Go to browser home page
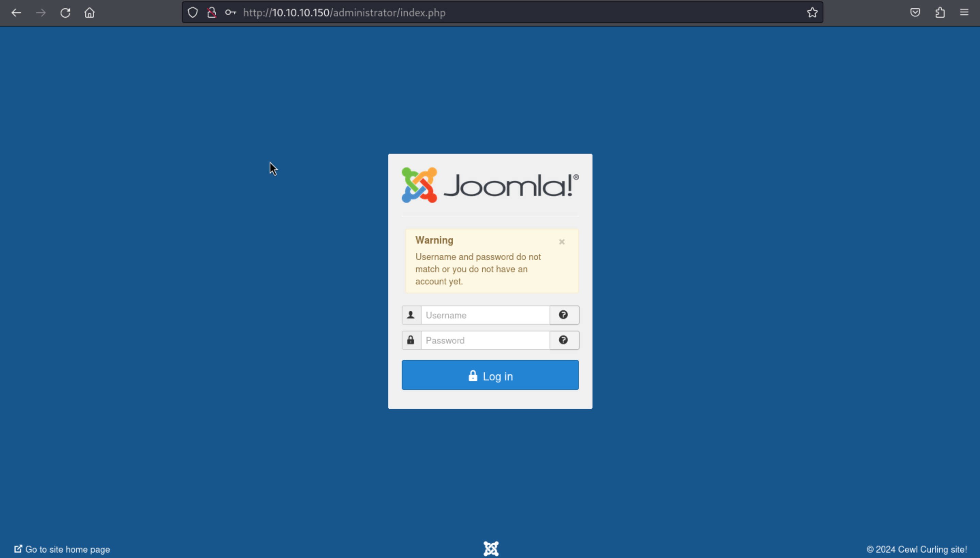Image resolution: width=980 pixels, height=558 pixels. (x=89, y=13)
